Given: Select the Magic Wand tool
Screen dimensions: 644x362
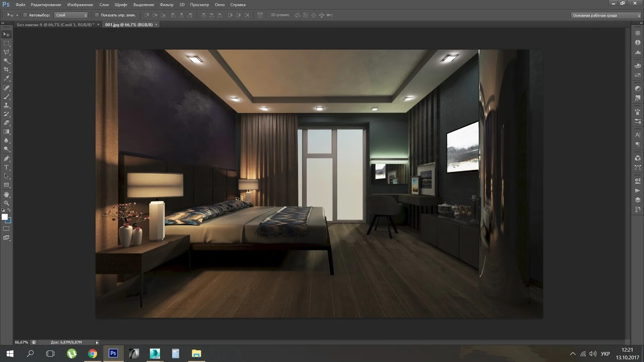Looking at the screenshot, I should [6, 61].
